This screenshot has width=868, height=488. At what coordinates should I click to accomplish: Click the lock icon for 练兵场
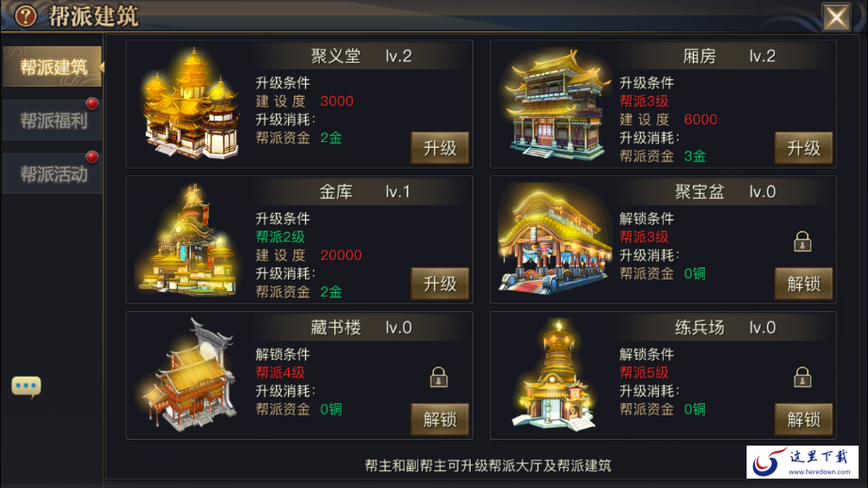tap(802, 377)
